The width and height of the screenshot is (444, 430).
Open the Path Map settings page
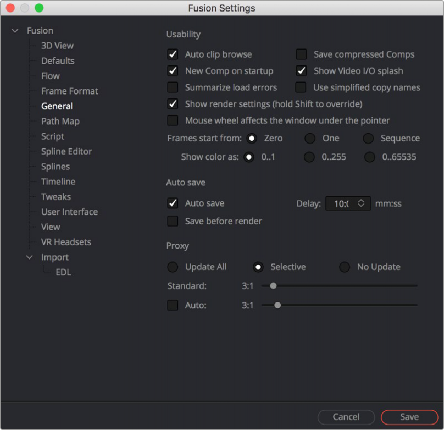click(x=60, y=121)
